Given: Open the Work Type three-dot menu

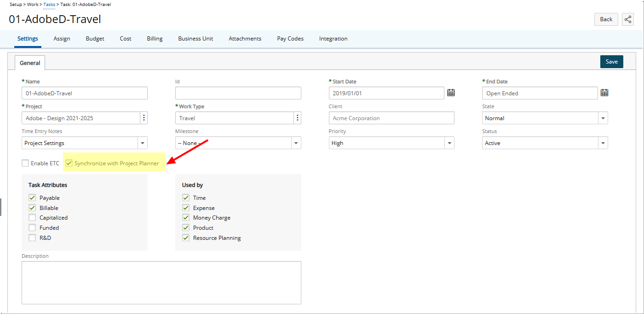Looking at the screenshot, I should tap(298, 118).
